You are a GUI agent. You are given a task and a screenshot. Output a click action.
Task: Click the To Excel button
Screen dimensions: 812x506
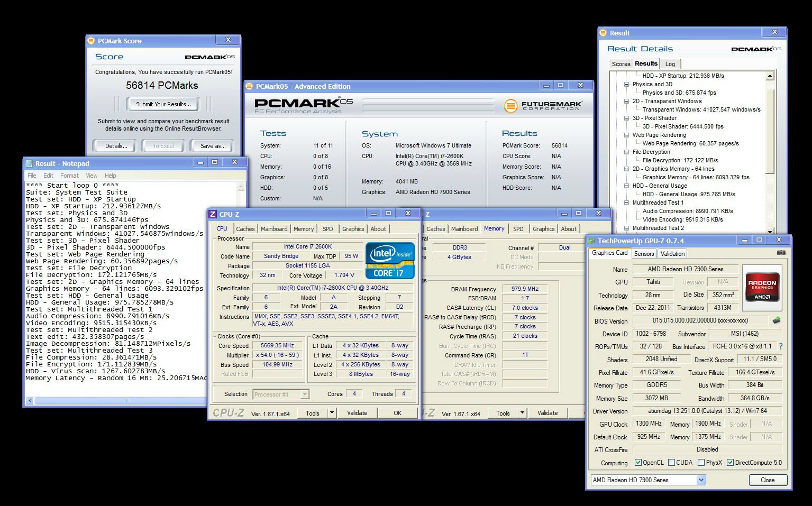point(163,146)
